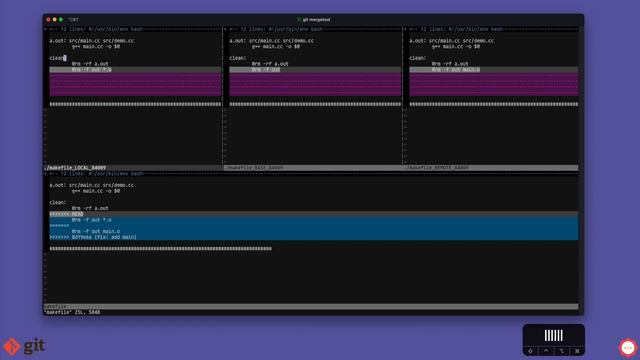The image size is (640, 360).
Task: Click the Shift key icon in keystroke overlay
Action: pyautogui.click(x=530, y=351)
